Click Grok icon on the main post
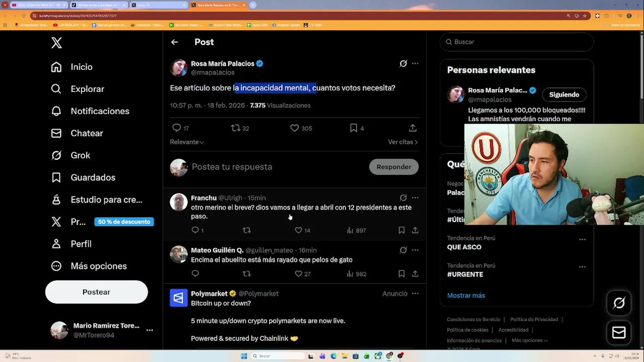The image size is (644, 362). (403, 64)
